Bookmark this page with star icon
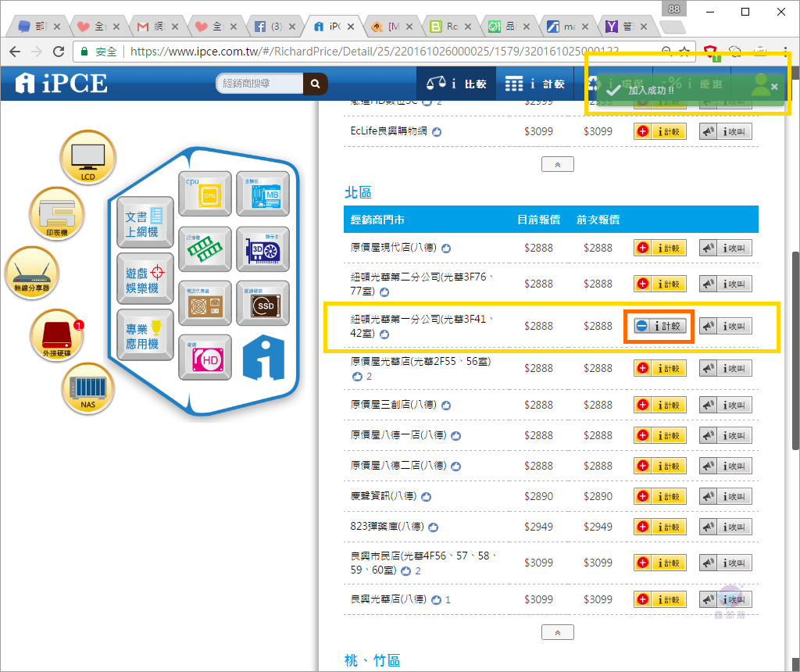Screen dimensions: 800x672 pos(684,51)
